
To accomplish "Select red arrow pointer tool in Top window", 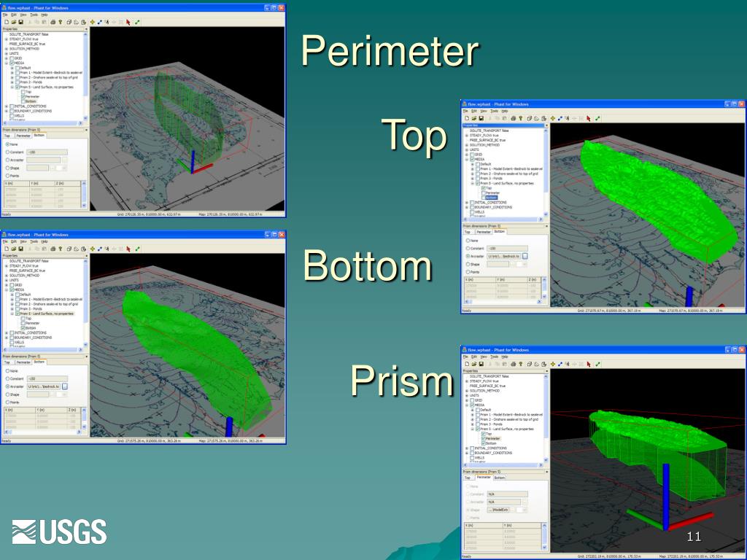I will [x=589, y=119].
